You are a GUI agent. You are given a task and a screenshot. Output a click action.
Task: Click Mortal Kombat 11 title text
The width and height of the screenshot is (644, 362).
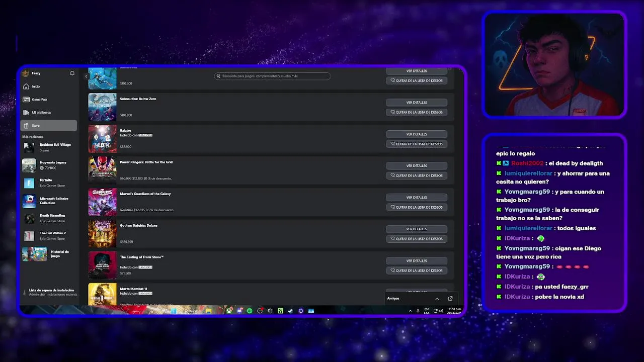coord(133,289)
